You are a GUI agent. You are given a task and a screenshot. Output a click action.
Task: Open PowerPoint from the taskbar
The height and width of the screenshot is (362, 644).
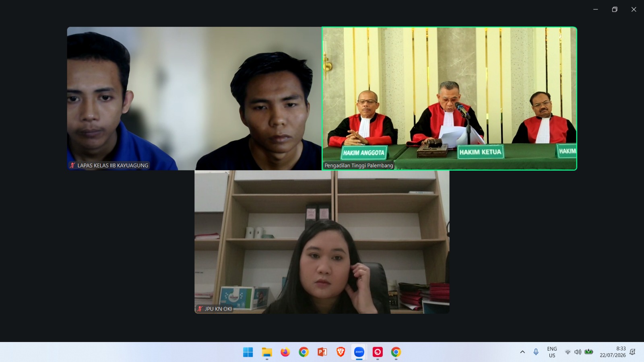[322, 352]
